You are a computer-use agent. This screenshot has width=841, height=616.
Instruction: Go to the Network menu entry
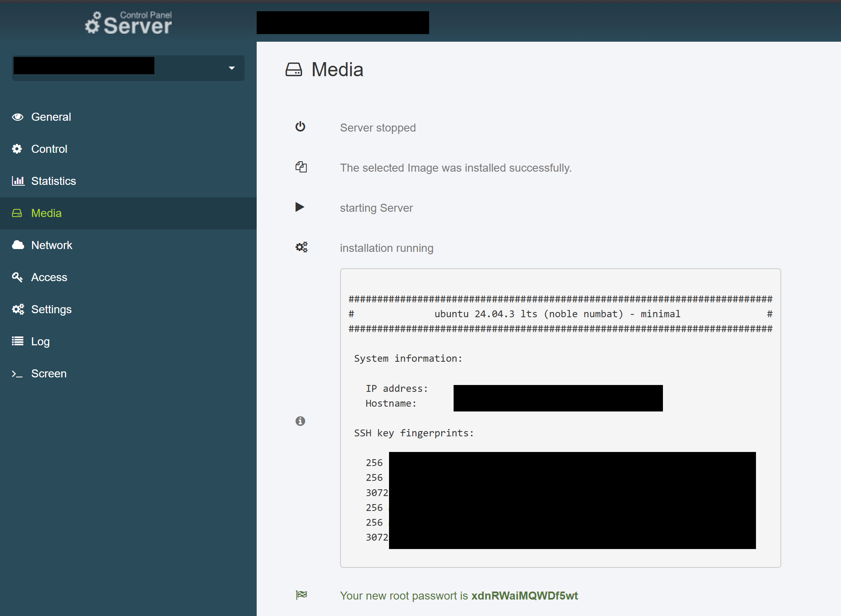coord(52,245)
